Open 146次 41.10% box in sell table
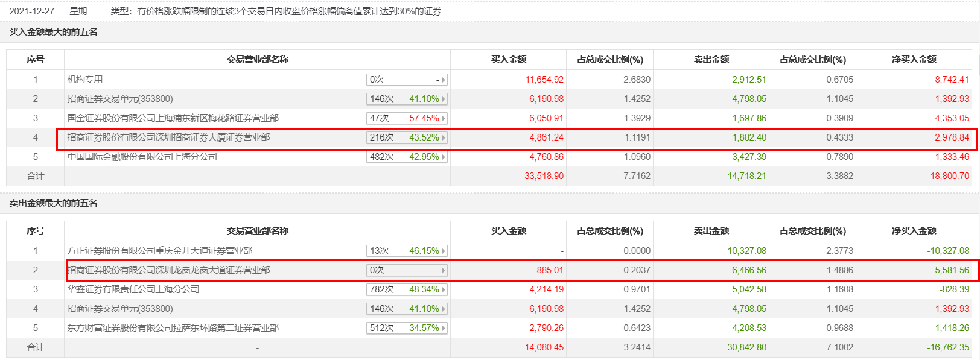This screenshot has height=360, width=980. click(x=407, y=309)
